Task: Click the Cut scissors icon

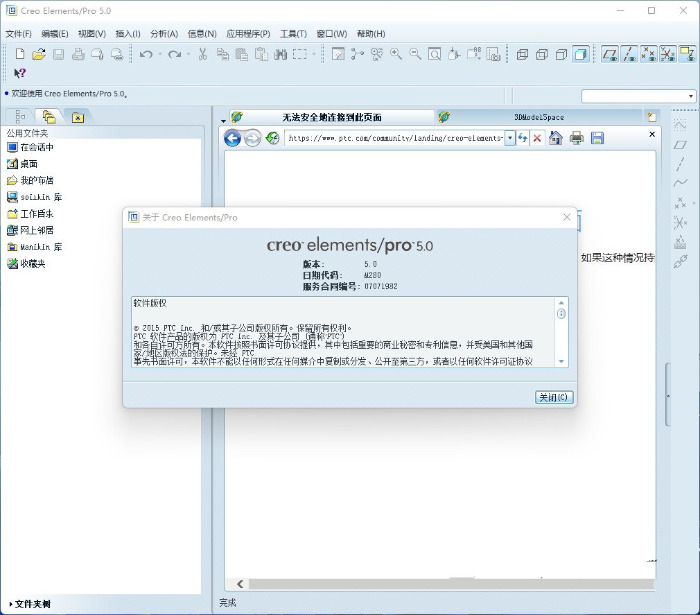Action: click(x=202, y=54)
